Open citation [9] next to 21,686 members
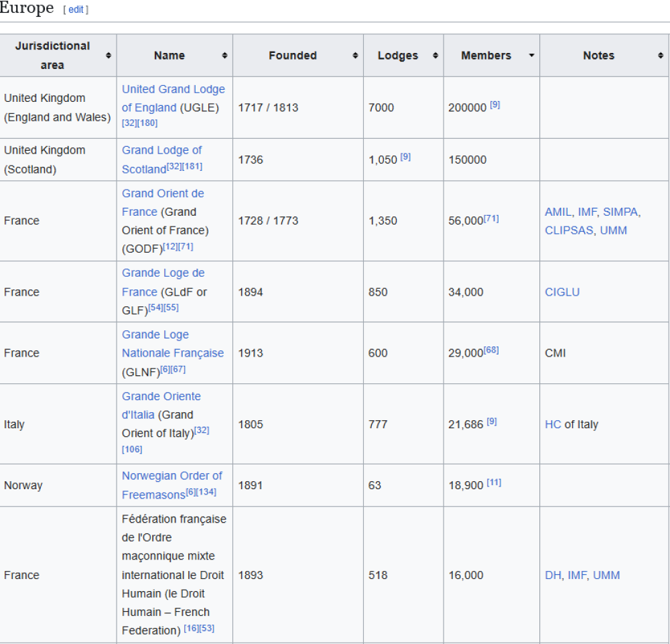The image size is (670, 644). 492,422
